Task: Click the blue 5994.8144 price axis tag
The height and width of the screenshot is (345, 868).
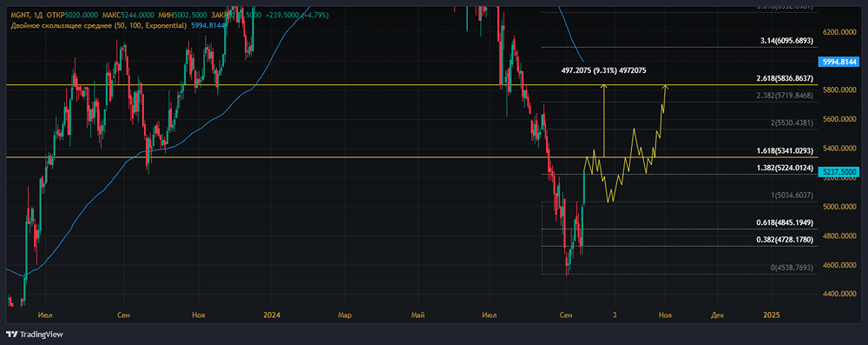Action: point(839,62)
